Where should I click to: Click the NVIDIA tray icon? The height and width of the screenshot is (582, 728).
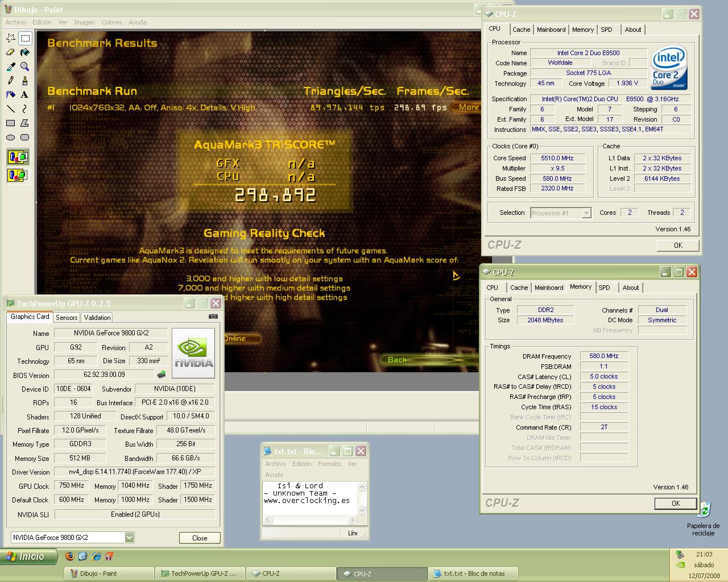(x=679, y=566)
